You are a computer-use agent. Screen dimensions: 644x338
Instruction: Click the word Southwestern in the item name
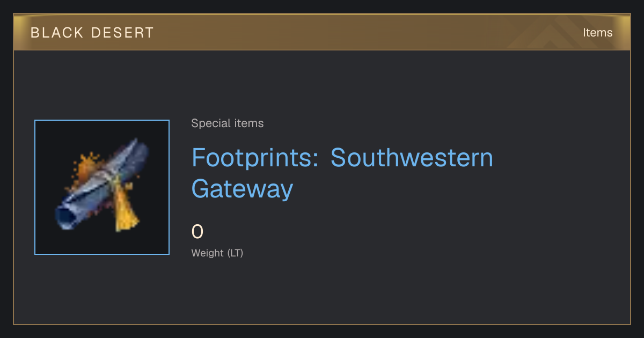(x=412, y=158)
